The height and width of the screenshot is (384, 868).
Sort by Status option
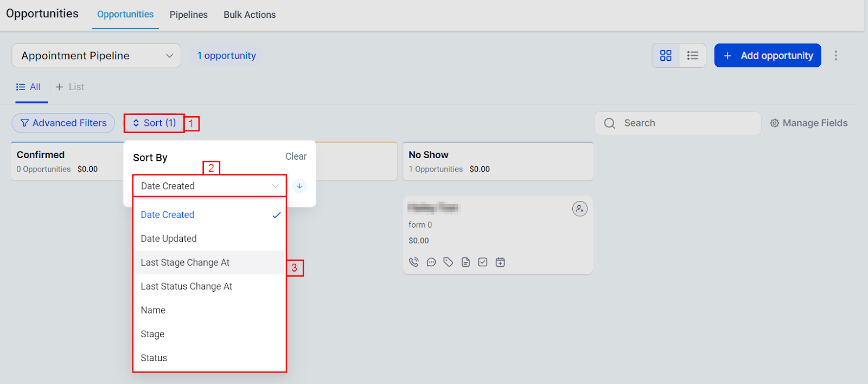click(209, 358)
